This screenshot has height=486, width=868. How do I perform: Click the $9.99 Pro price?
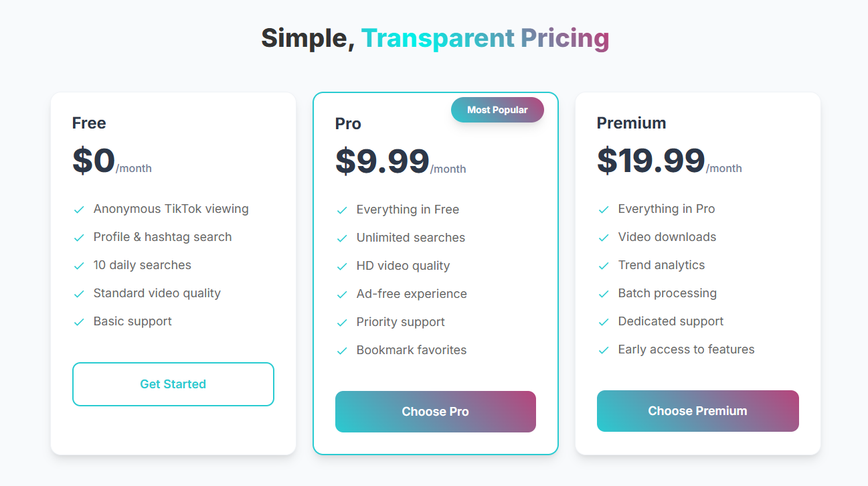(x=382, y=161)
